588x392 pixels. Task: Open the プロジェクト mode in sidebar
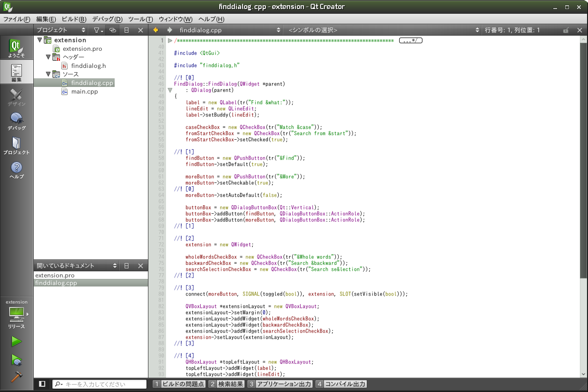click(x=16, y=145)
